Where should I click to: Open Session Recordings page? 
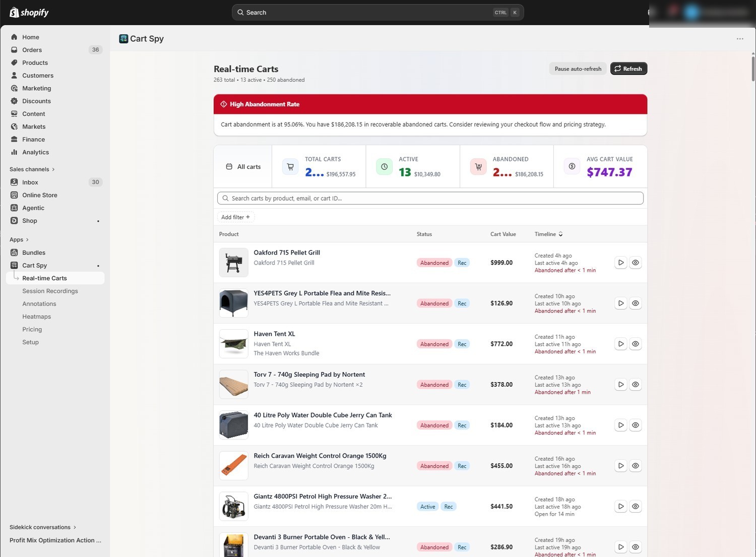(x=50, y=291)
